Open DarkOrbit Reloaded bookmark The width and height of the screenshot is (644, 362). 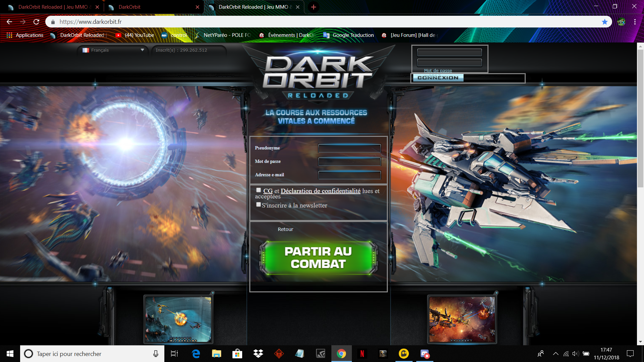coord(78,35)
